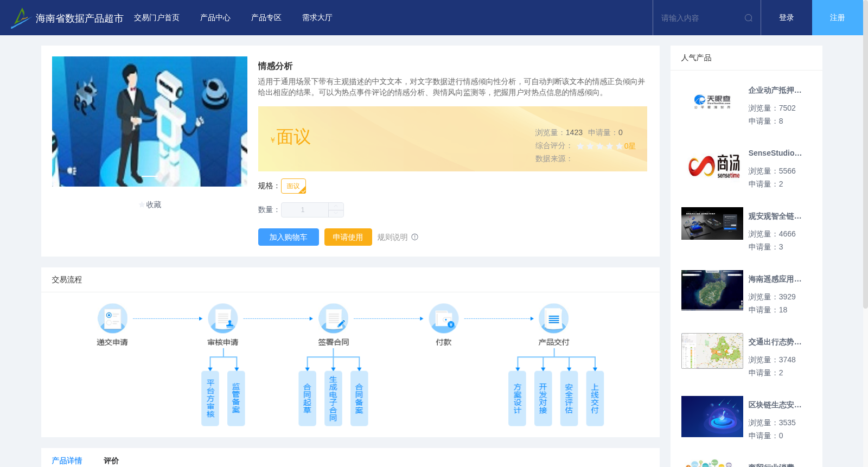Click the page vertical scrollbar

tap(865, 155)
